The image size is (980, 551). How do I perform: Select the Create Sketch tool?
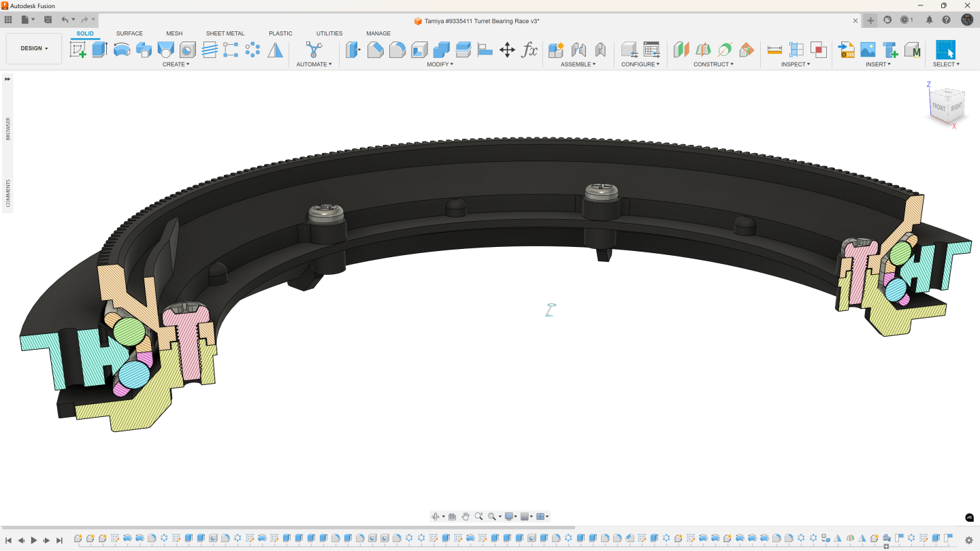tap(78, 50)
